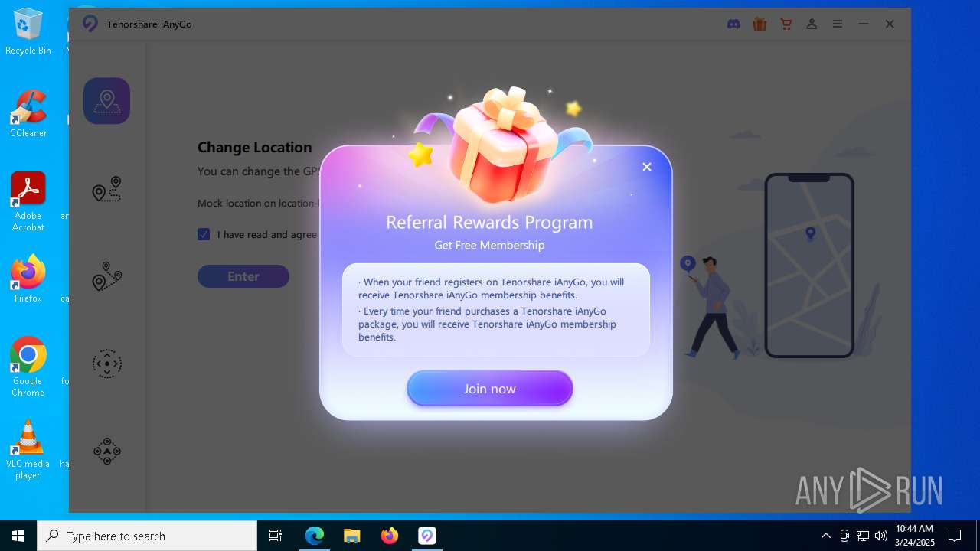Open the hamburger menu in title bar
This screenshot has height=551, width=980.
(838, 24)
